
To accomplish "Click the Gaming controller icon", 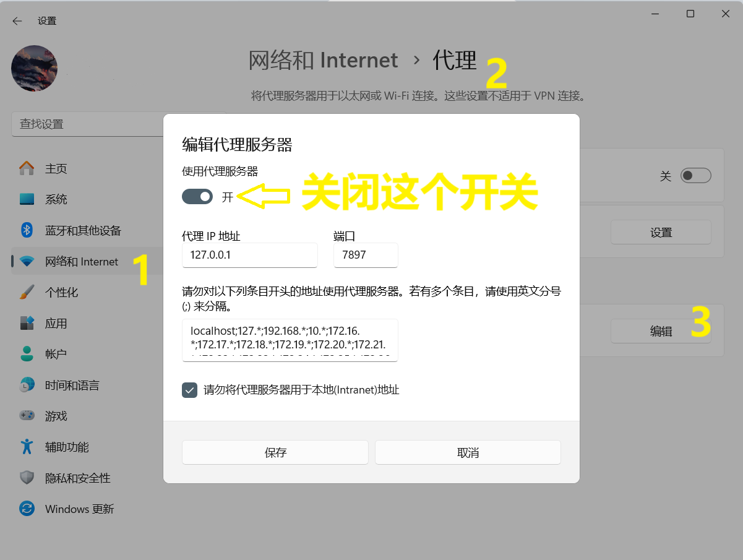I will [x=27, y=416].
